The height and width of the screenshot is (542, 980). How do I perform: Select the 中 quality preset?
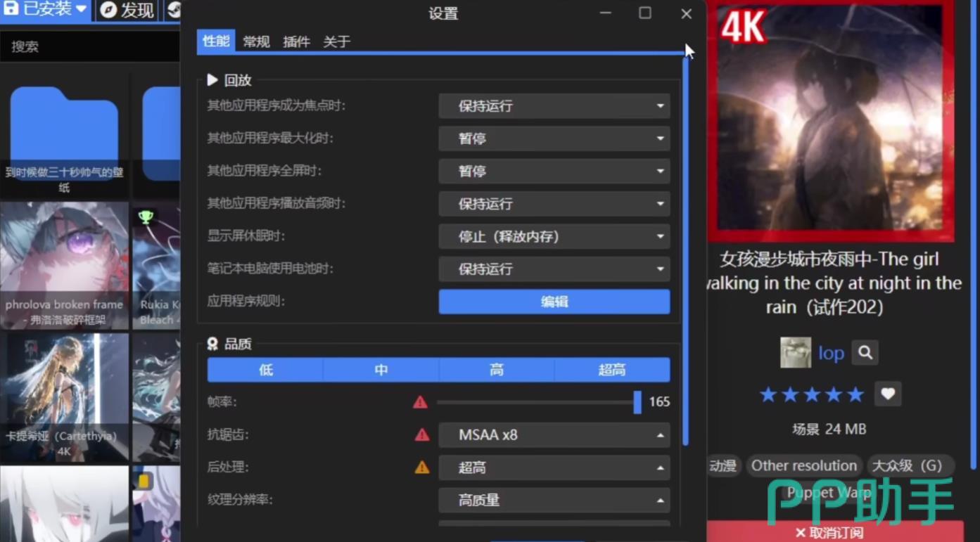(381, 370)
